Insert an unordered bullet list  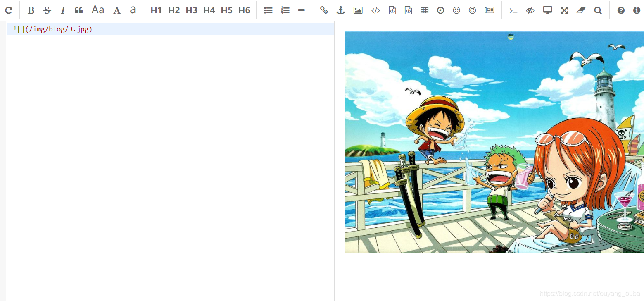[268, 10]
